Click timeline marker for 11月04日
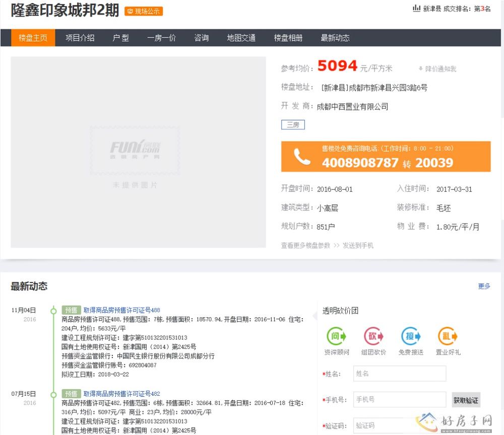The height and width of the screenshot is (435, 504). click(54, 311)
